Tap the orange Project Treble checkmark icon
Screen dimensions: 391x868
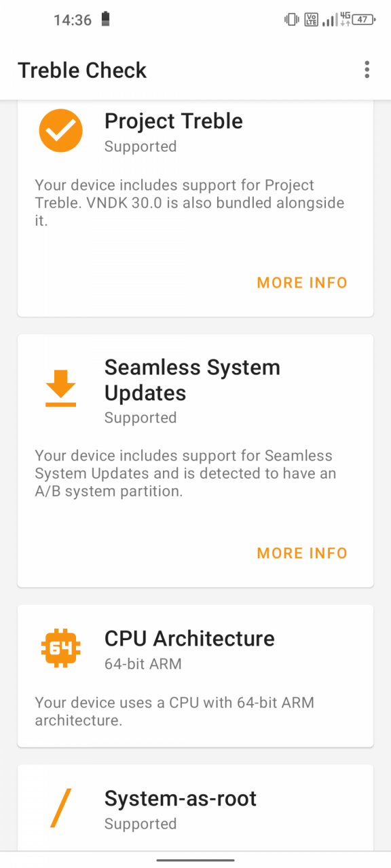coord(60,130)
